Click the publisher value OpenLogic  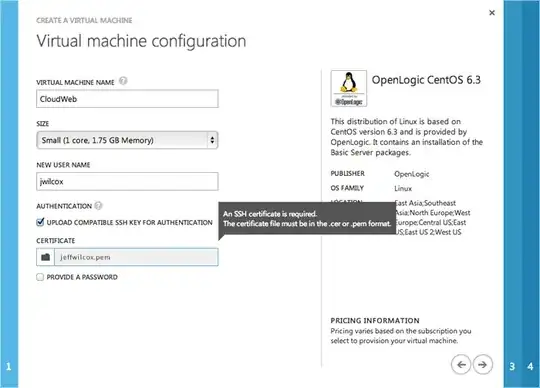(x=412, y=174)
